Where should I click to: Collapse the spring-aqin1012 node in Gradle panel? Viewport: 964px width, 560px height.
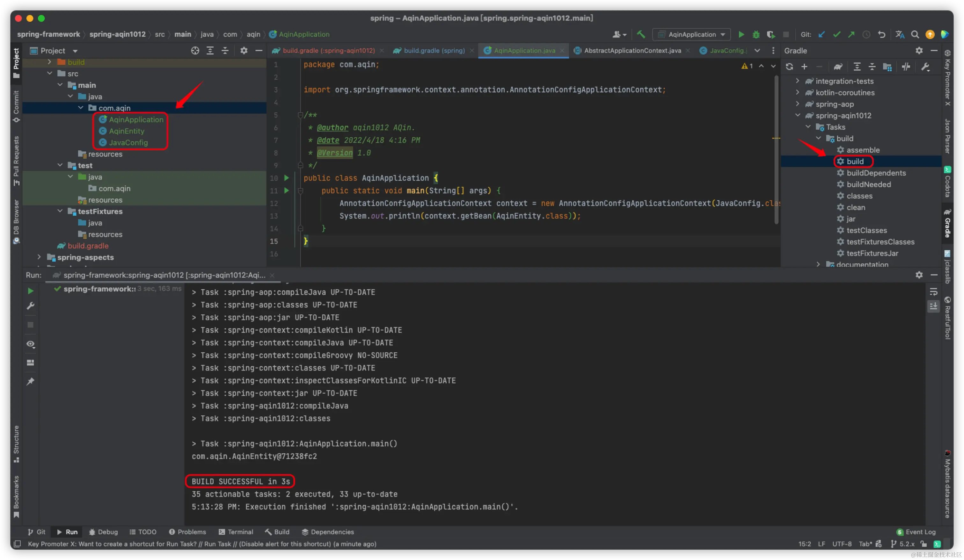798,115
